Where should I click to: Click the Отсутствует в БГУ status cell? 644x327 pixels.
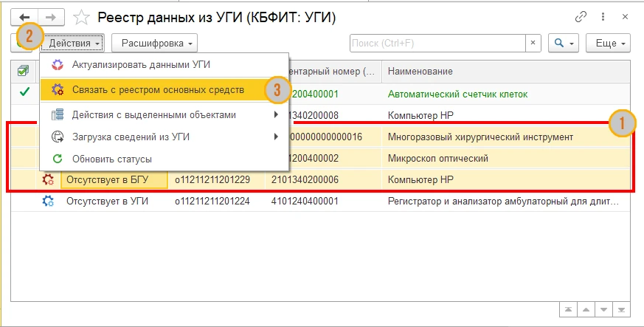pos(114,179)
